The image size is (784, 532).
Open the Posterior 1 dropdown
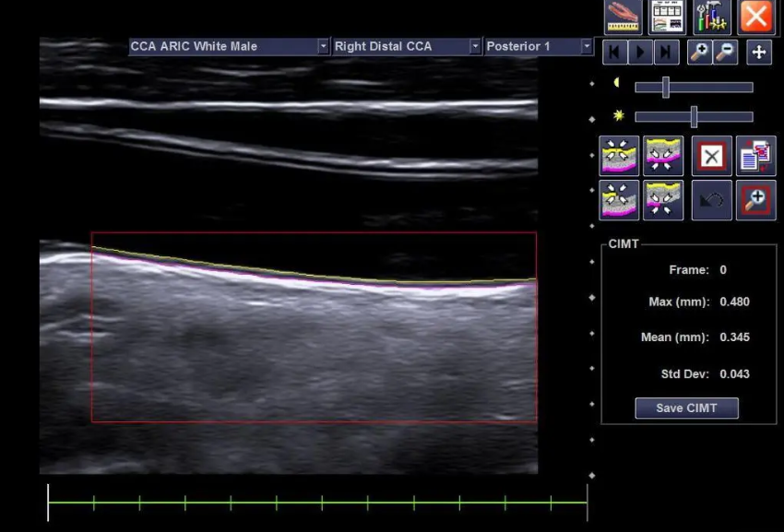coord(587,46)
